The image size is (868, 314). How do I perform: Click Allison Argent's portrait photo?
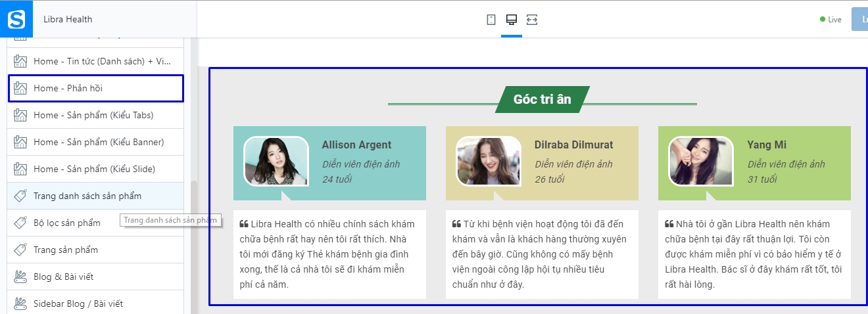click(276, 162)
